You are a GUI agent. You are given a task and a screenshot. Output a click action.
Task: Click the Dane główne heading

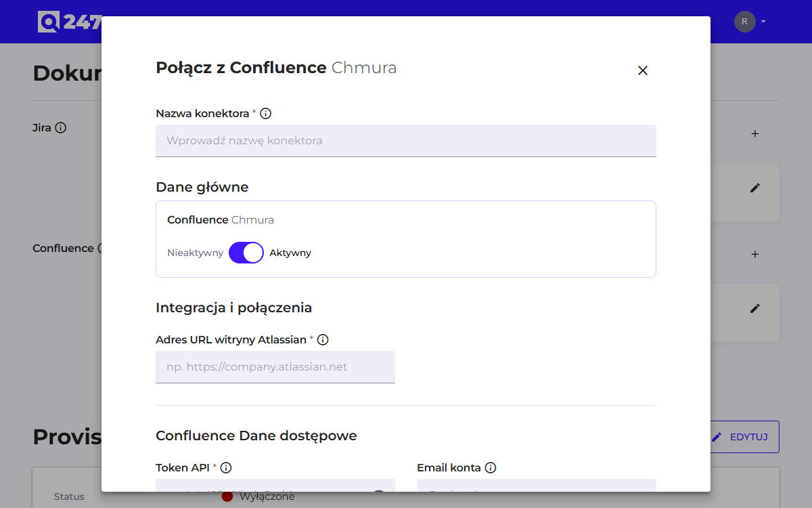coord(202,187)
